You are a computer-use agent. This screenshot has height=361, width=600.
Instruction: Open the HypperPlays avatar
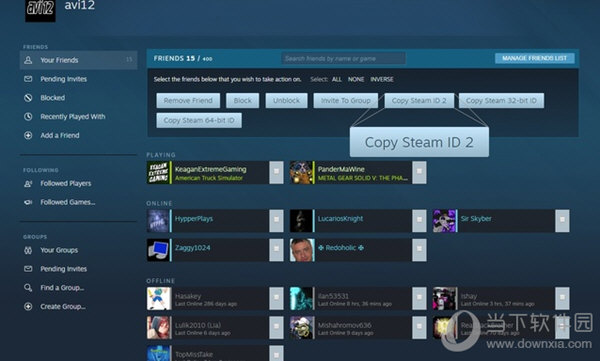click(158, 221)
